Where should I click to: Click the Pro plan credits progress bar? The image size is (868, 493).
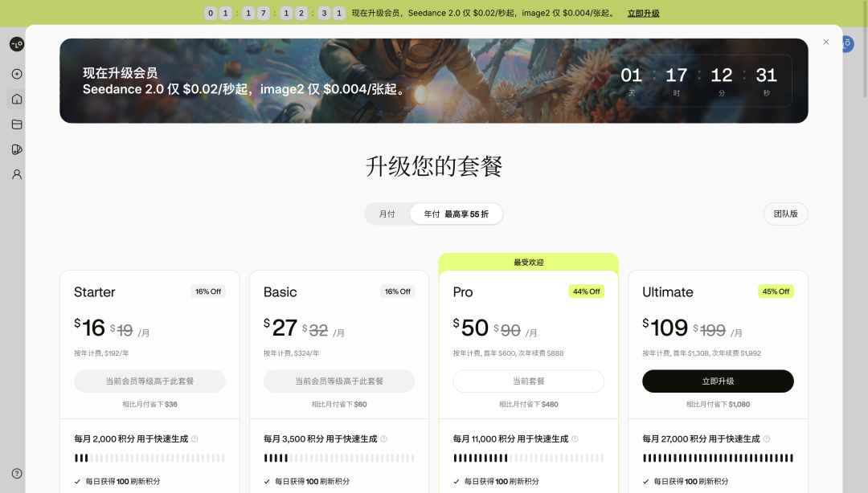(x=529, y=458)
